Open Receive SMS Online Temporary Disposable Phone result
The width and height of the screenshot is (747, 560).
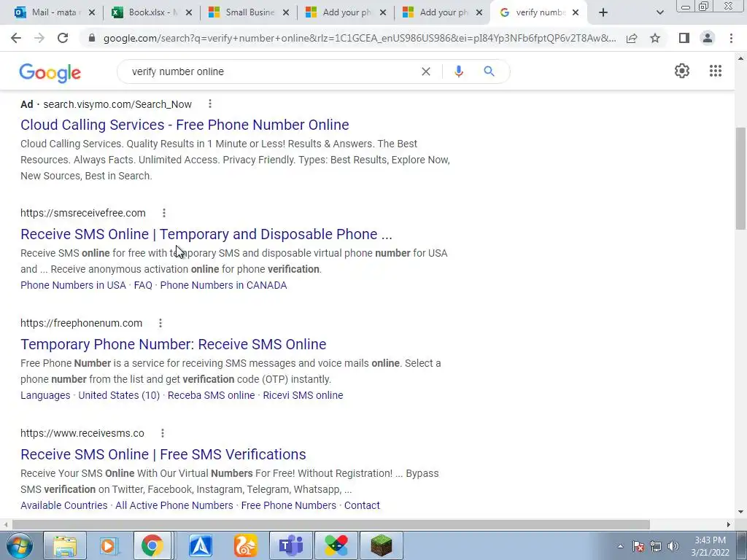click(x=206, y=234)
